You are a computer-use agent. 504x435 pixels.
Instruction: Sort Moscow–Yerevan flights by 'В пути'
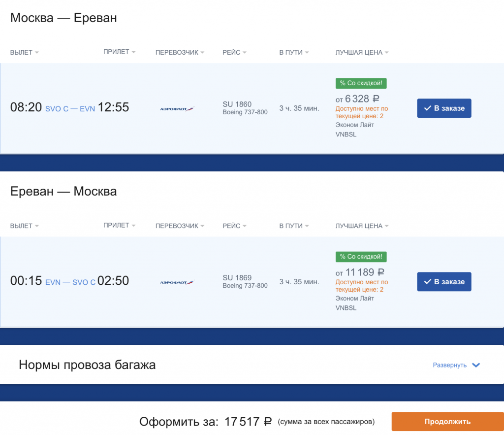click(x=294, y=53)
